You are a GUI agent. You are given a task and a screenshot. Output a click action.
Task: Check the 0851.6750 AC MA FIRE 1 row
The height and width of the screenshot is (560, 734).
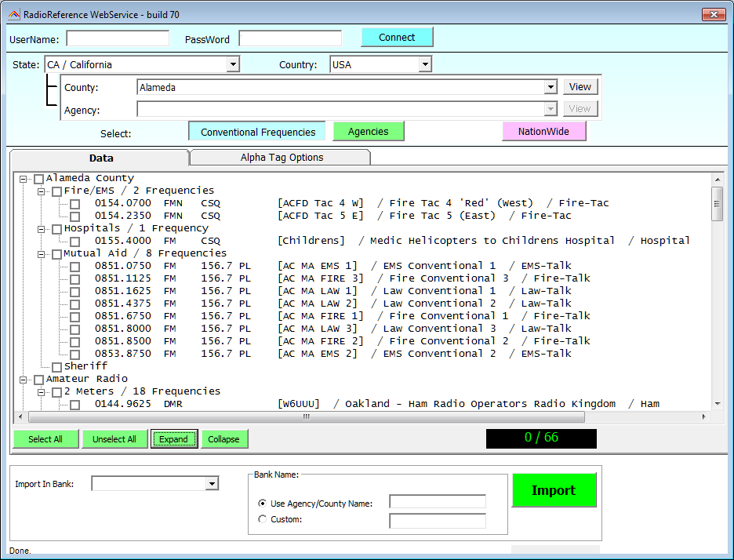[75, 317]
